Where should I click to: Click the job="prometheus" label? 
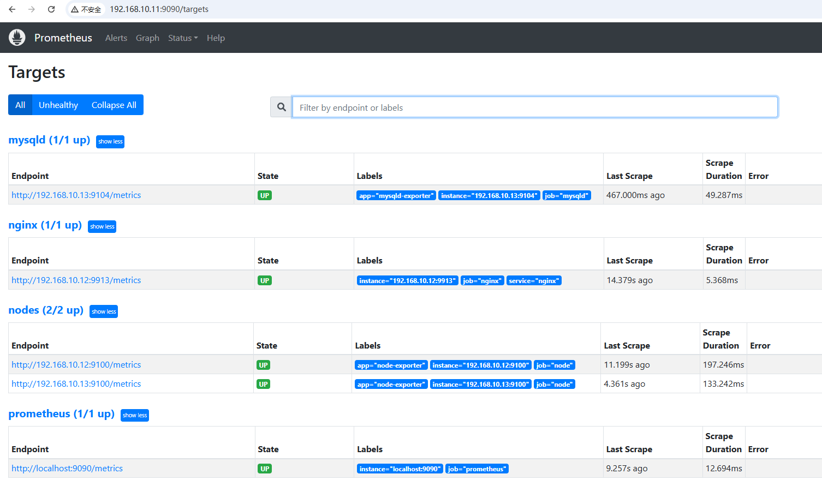point(477,469)
